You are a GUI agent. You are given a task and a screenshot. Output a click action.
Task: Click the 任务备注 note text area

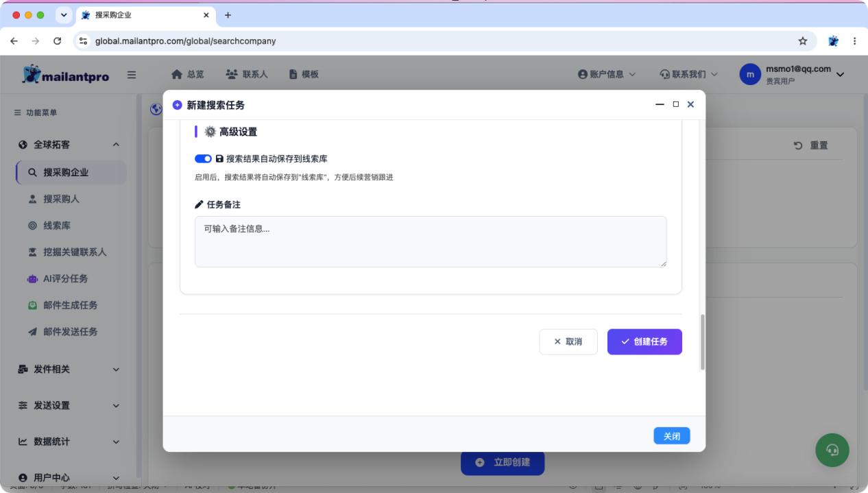431,241
